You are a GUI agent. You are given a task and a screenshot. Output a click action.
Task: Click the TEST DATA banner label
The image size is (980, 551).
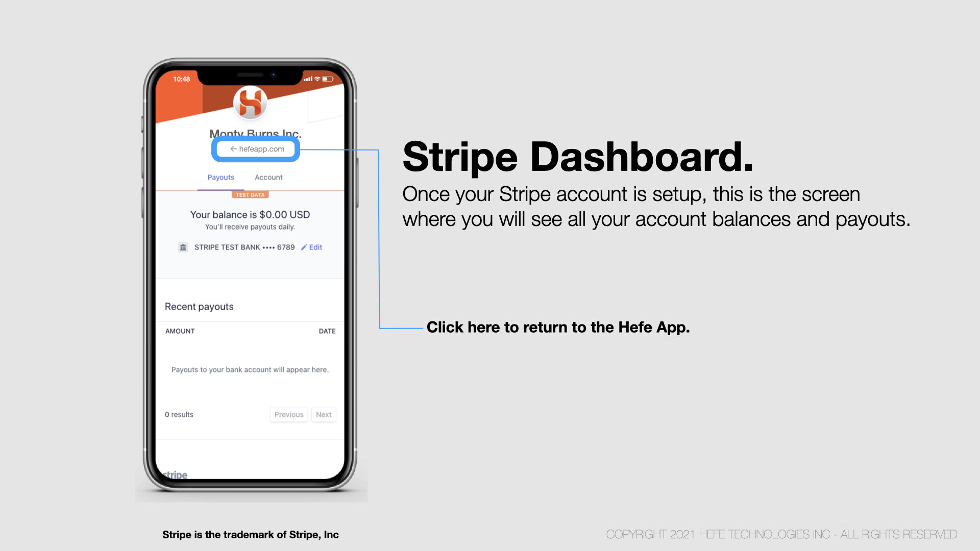250,194
